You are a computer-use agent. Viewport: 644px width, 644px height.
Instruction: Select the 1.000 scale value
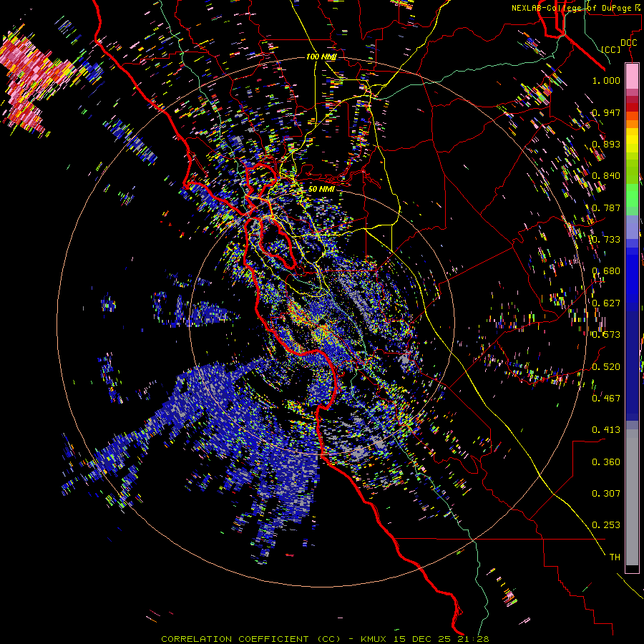tap(606, 80)
